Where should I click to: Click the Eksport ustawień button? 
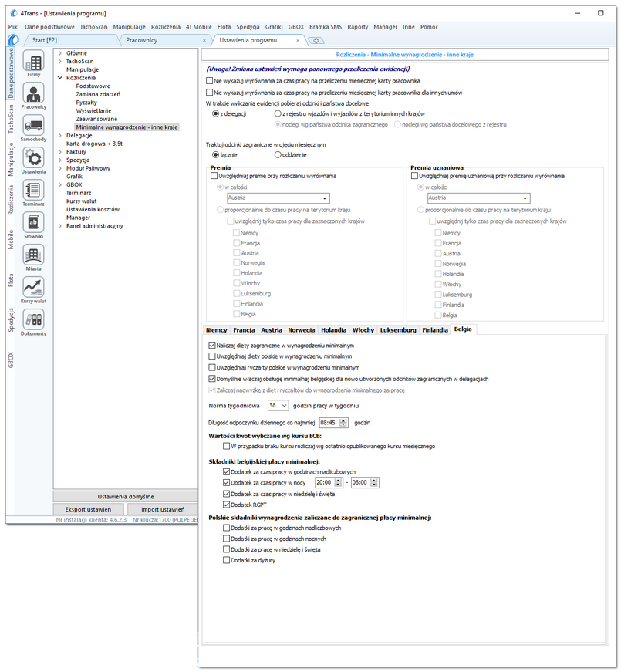click(88, 509)
